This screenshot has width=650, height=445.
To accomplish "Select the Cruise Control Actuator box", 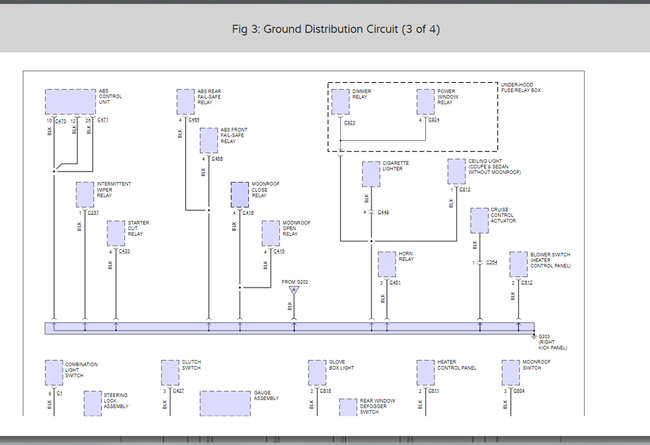I will click(480, 219).
